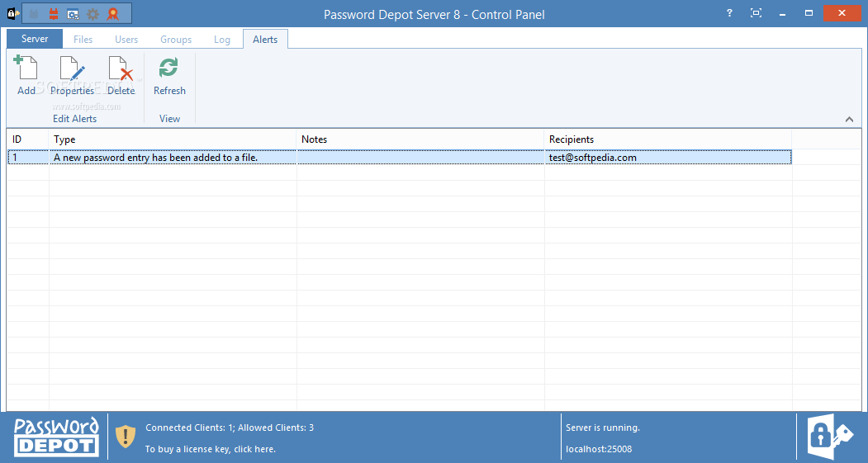This screenshot has height=463, width=868.
Task: Switch to the Log tab
Action: tap(222, 40)
